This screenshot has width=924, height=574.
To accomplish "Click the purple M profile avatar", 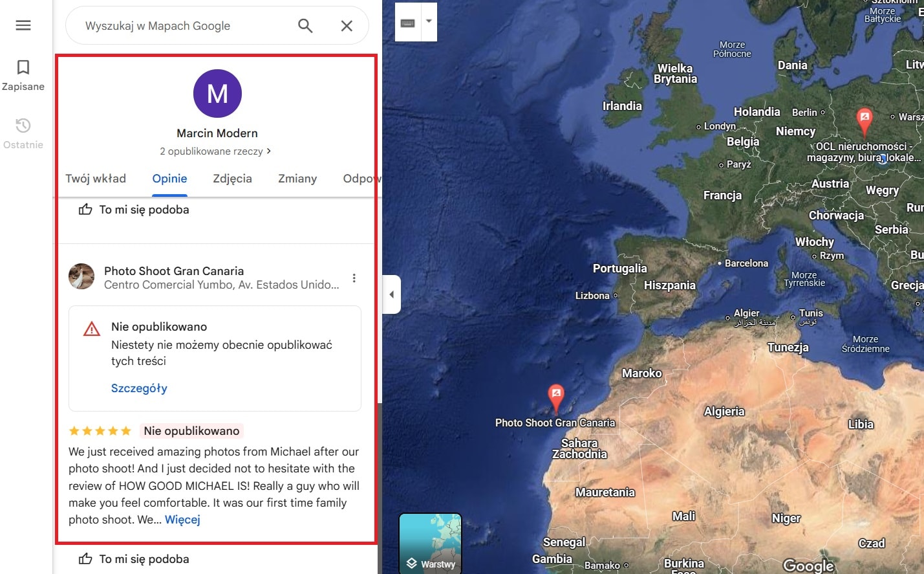I will click(x=217, y=93).
